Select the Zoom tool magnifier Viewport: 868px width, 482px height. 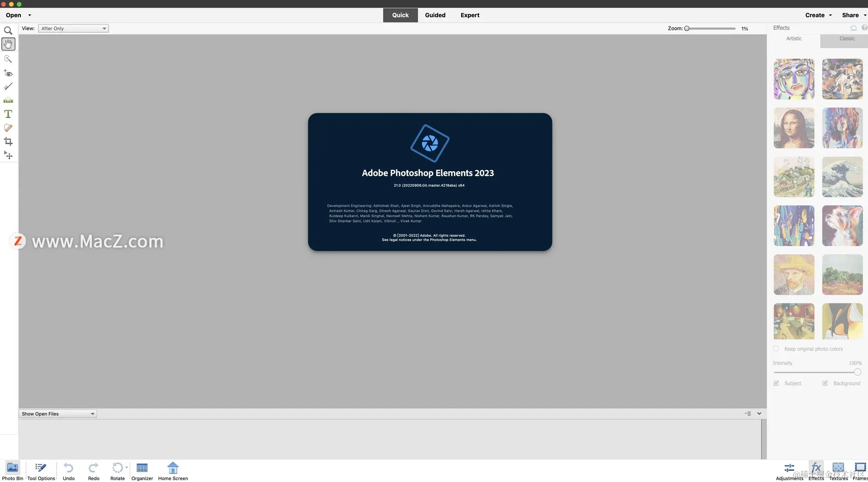point(8,31)
